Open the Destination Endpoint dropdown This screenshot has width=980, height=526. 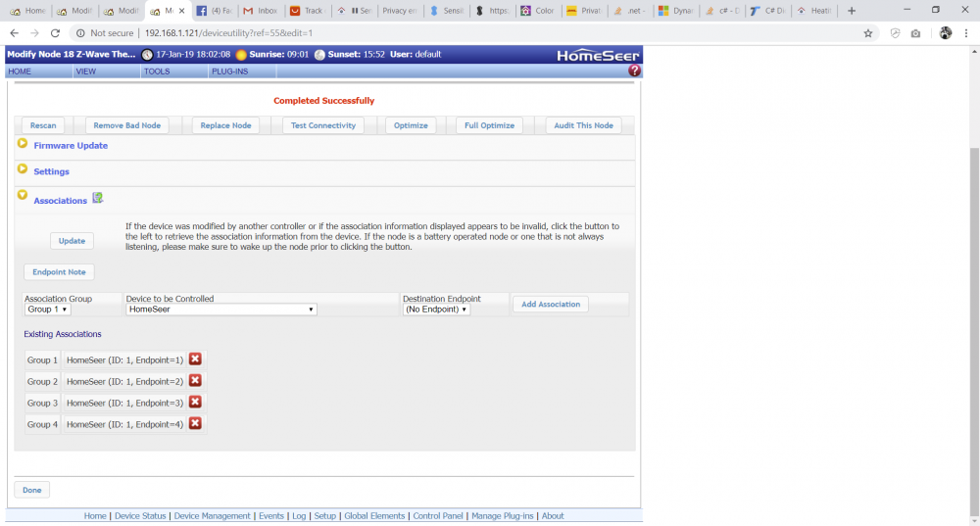click(437, 310)
